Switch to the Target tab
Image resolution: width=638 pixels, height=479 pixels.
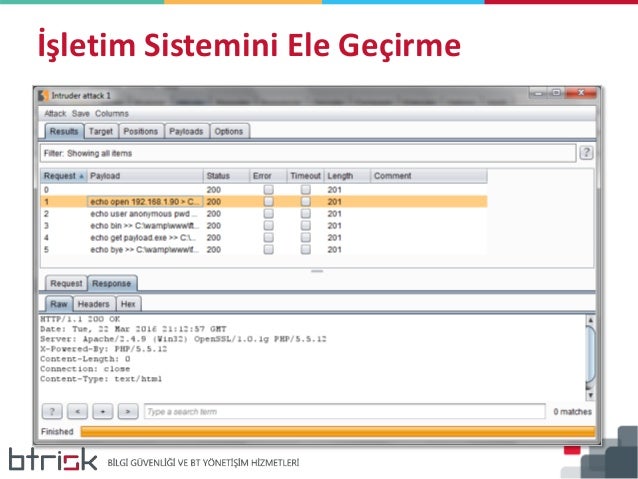[x=101, y=131]
